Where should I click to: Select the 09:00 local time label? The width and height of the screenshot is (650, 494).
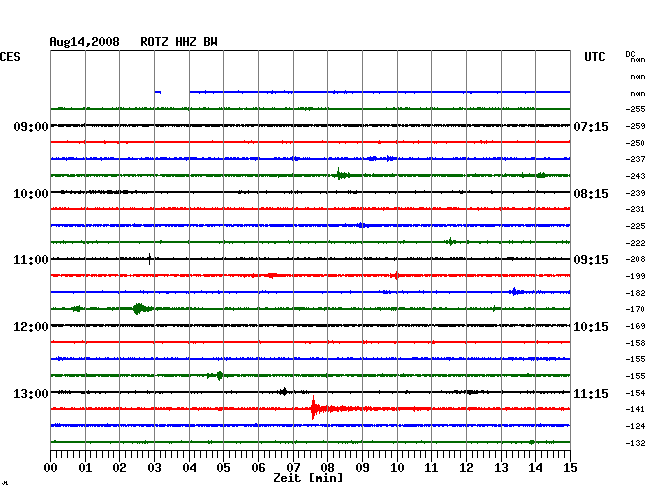31,126
